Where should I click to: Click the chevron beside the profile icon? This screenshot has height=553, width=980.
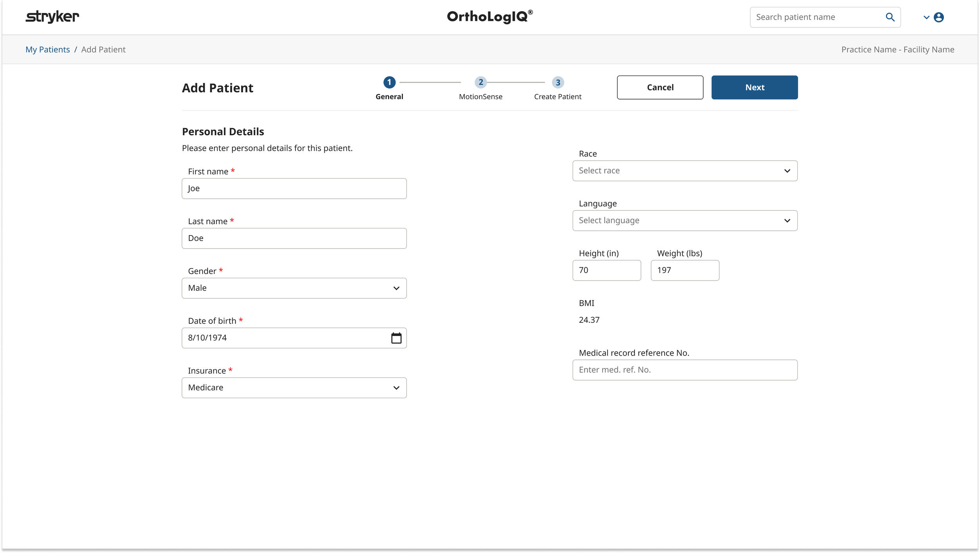coord(926,18)
